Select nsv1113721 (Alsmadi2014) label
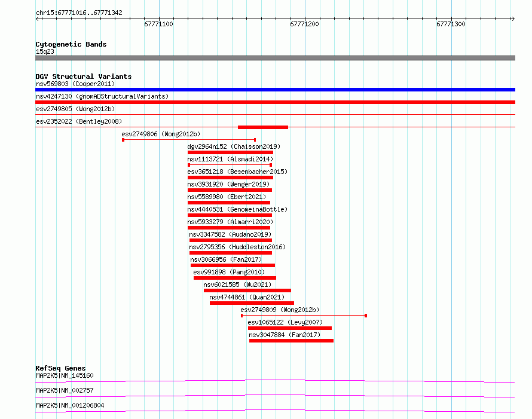The height and width of the screenshot is (419, 532). click(230, 159)
